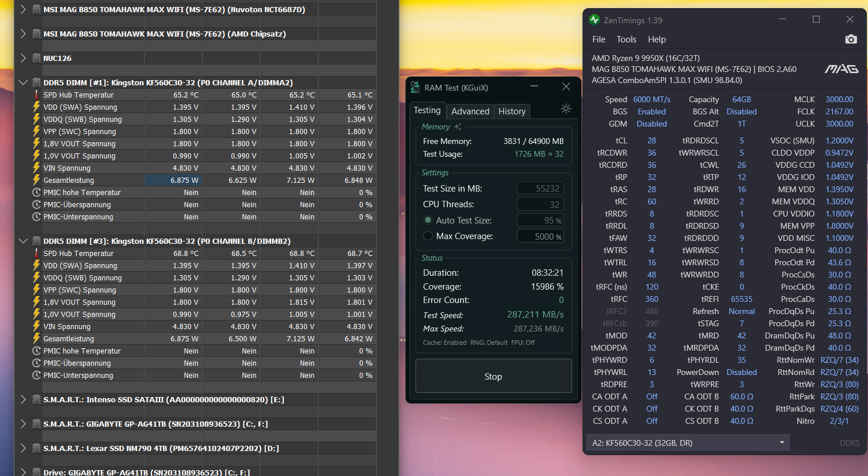Select the Auto Test Size radio button
The height and width of the screenshot is (476, 868).
pos(428,220)
